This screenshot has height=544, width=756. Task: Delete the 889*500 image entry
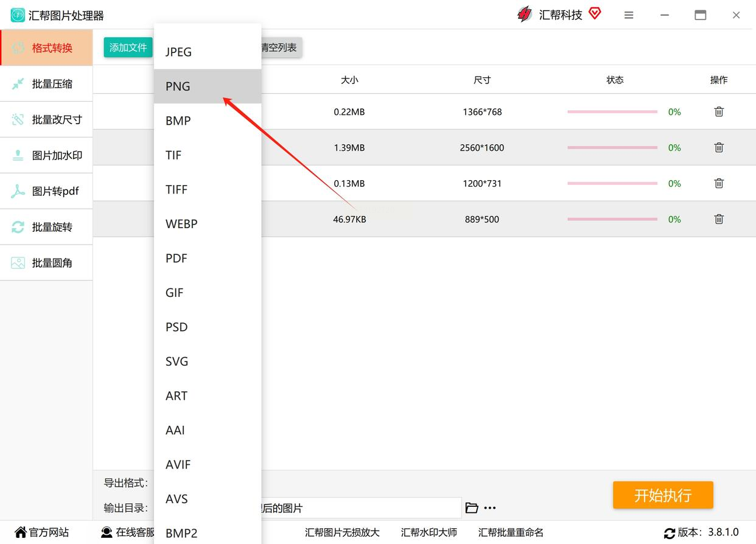[x=719, y=219]
